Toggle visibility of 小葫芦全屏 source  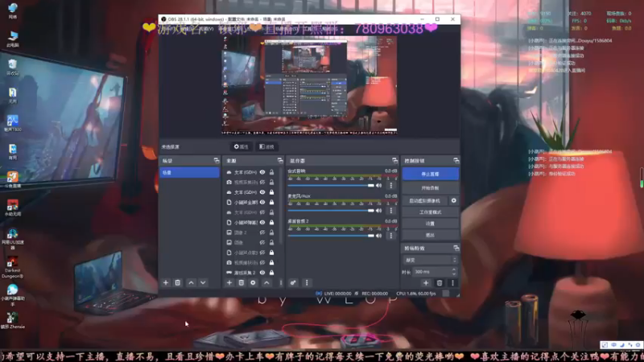(x=262, y=203)
